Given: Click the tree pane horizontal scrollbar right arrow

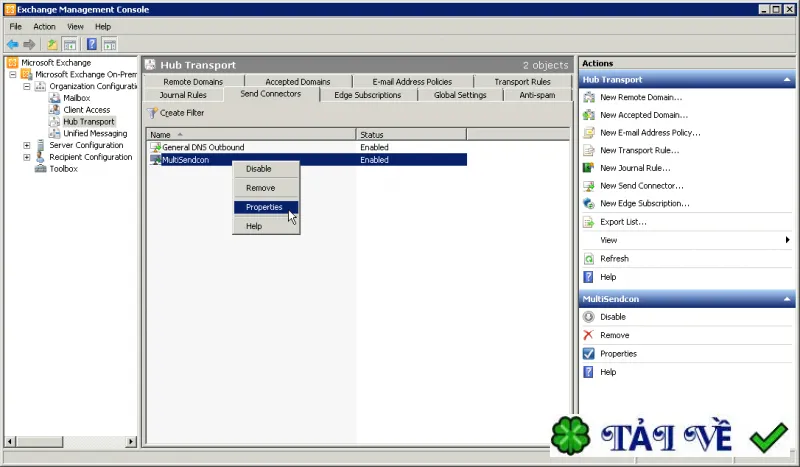Looking at the screenshot, I should (x=131, y=441).
